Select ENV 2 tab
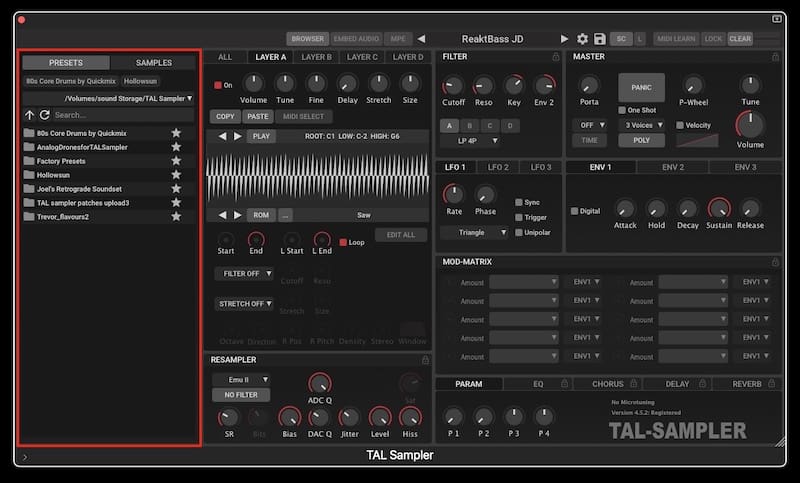The width and height of the screenshot is (800, 483). 672,167
